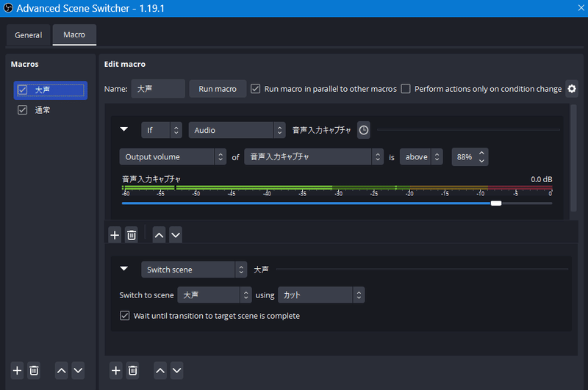This screenshot has height=390, width=588.
Task: Click the condition duration clock icon
Action: (363, 130)
